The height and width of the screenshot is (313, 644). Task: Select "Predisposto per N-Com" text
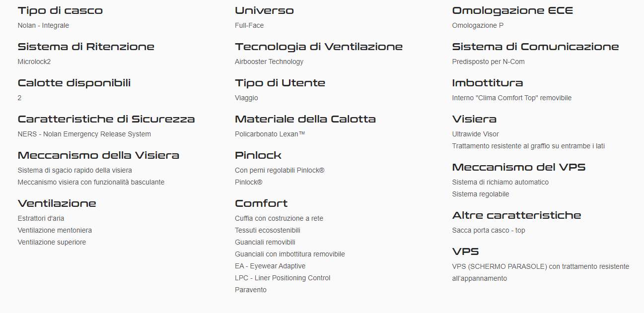(x=488, y=62)
